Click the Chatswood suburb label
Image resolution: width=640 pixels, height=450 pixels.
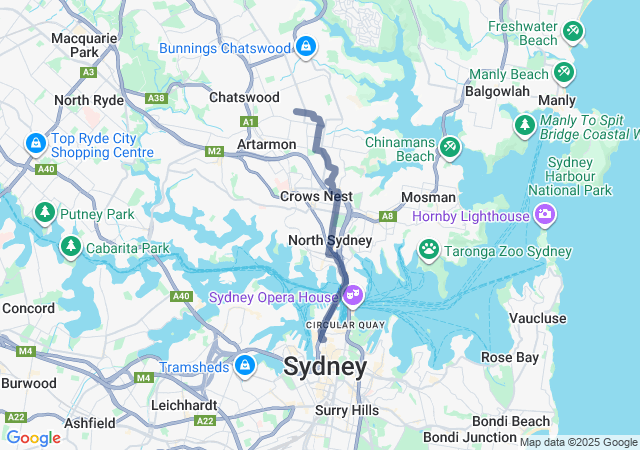[244, 97]
